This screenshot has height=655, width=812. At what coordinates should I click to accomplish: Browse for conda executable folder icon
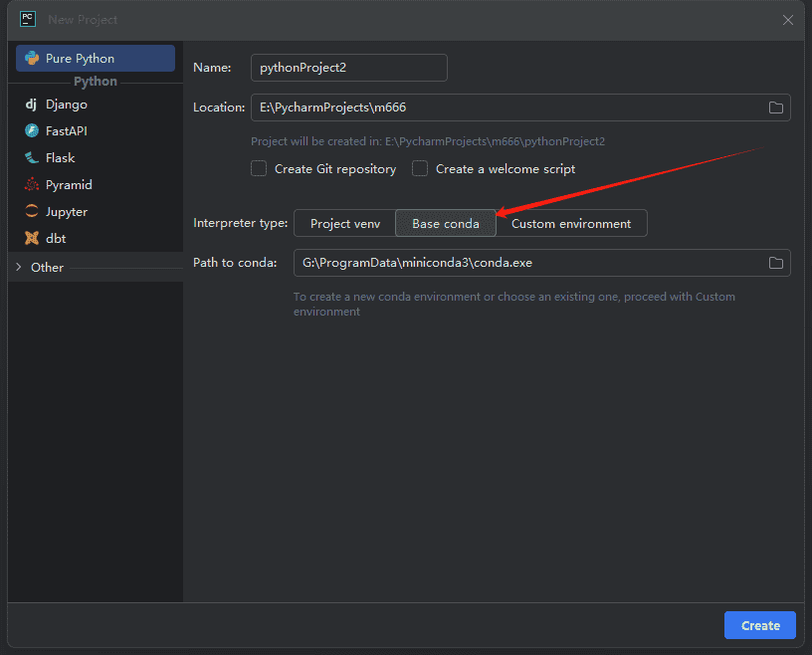pyautogui.click(x=776, y=263)
